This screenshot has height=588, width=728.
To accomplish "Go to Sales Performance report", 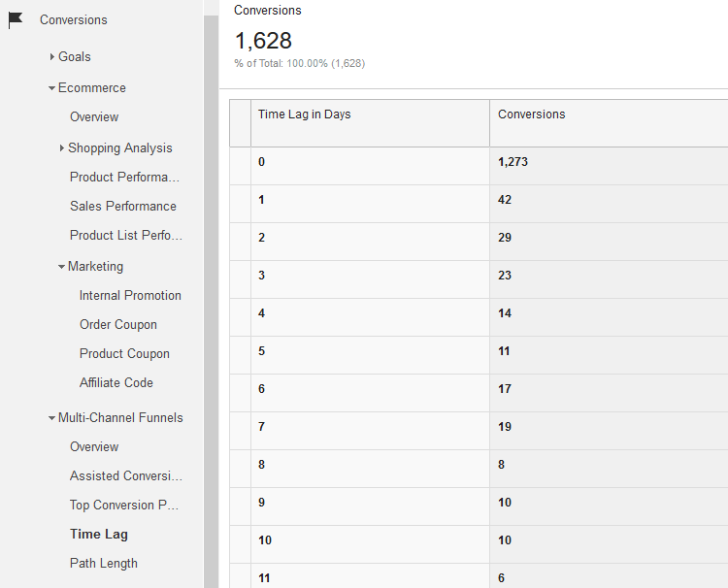I will coord(123,207).
